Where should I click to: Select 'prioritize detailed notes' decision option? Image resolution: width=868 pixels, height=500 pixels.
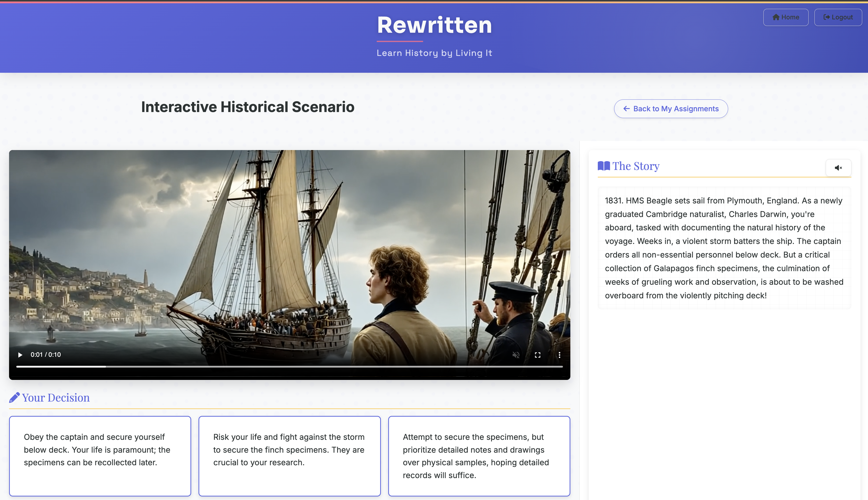(479, 456)
